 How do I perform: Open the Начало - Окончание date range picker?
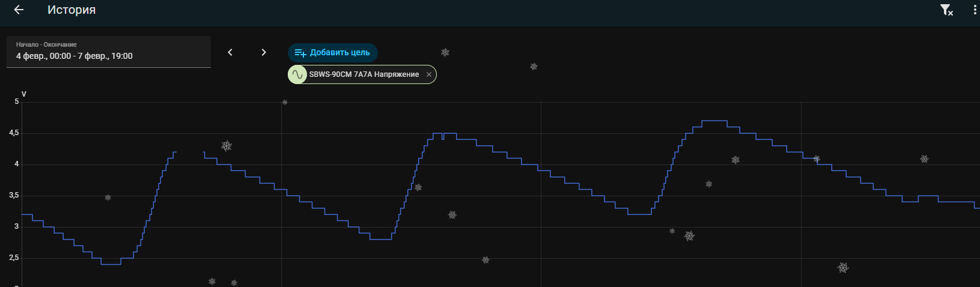point(108,52)
